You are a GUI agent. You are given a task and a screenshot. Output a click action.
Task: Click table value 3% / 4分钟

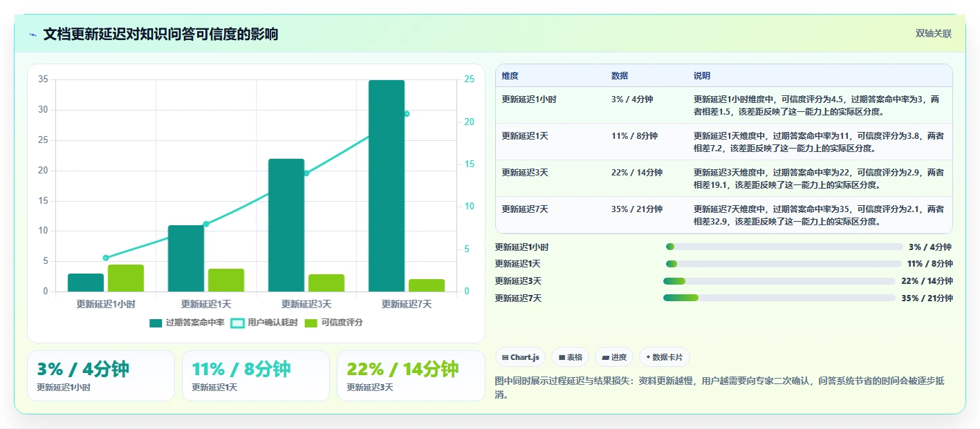[x=632, y=99]
